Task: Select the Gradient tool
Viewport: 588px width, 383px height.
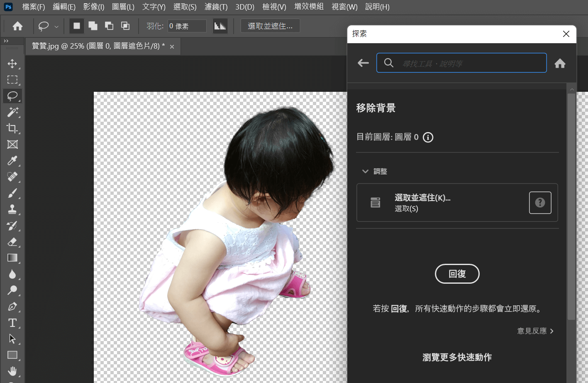Action: [x=12, y=258]
